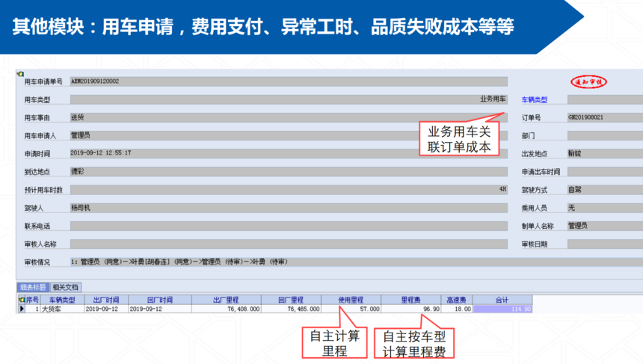
Task: Click the 合计 column header
Action: (x=502, y=300)
